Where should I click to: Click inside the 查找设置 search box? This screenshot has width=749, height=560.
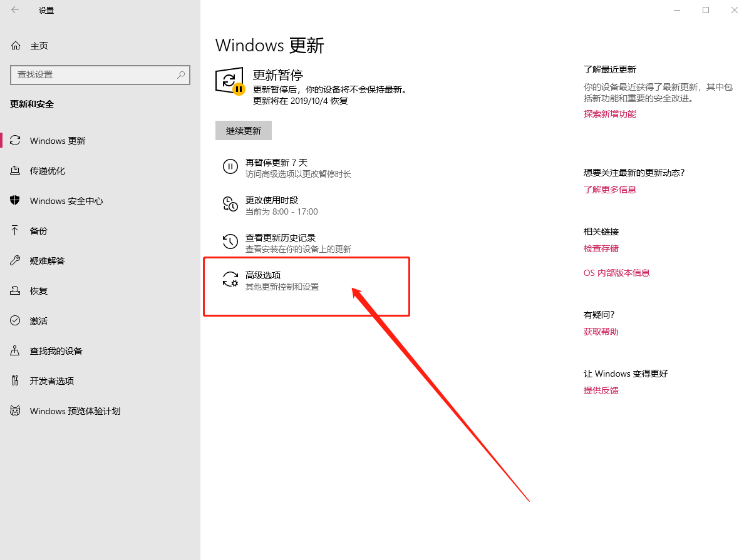[x=100, y=74]
